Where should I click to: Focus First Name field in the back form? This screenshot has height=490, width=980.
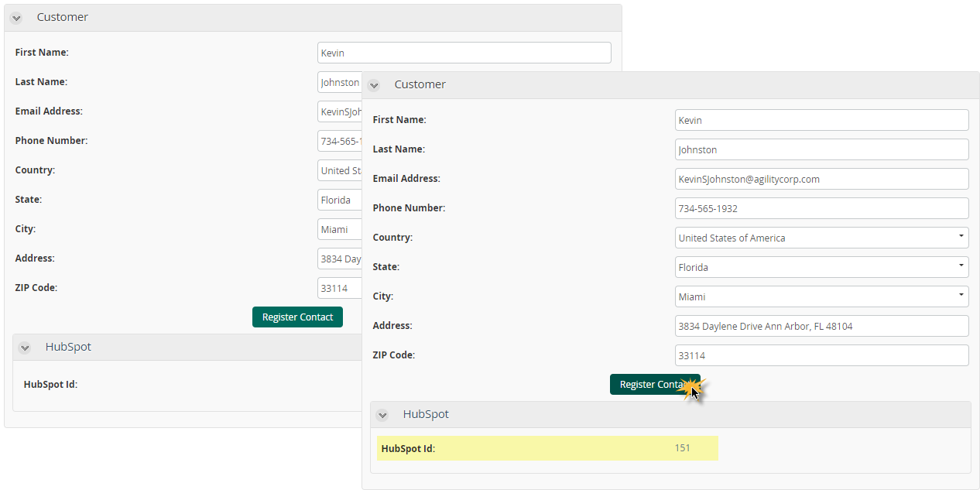pyautogui.click(x=464, y=53)
